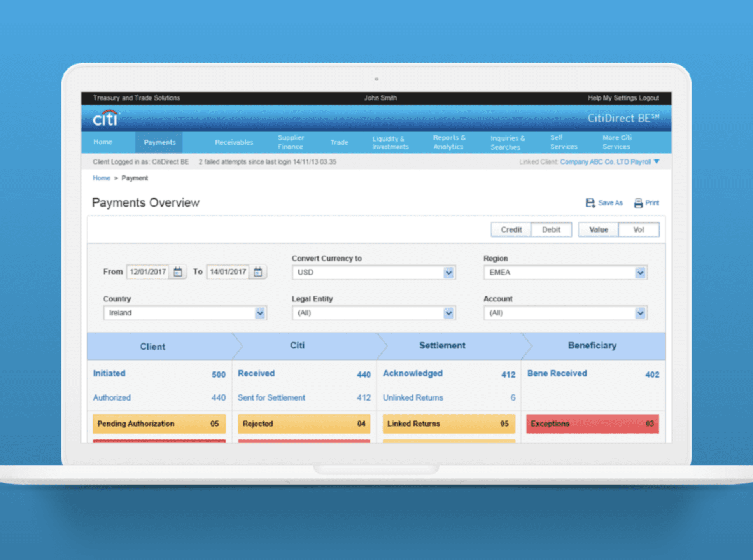Open the Legal Entity dropdown

click(x=373, y=313)
